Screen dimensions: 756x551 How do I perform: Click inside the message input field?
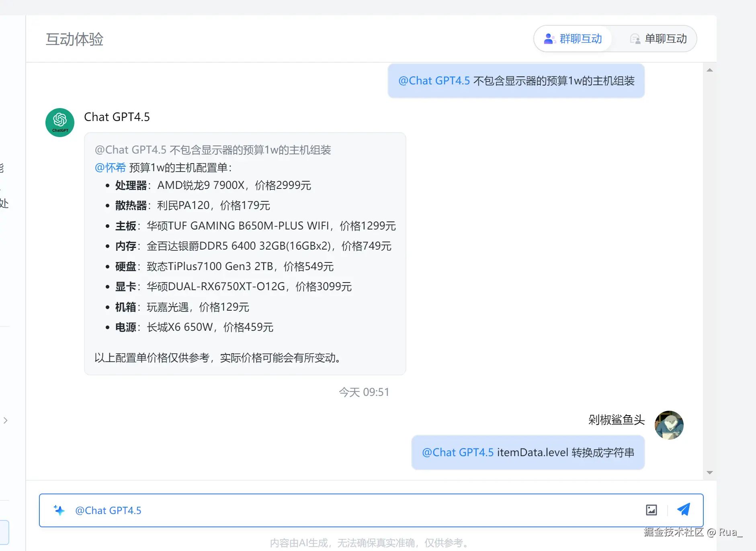[x=322, y=510]
